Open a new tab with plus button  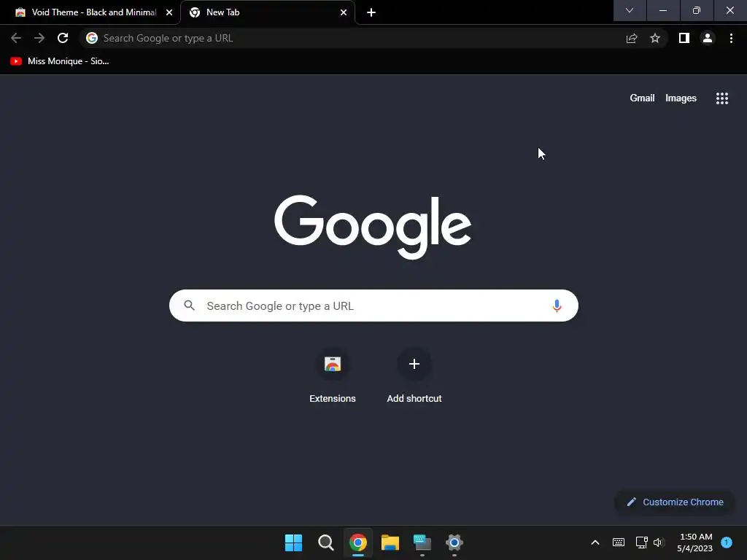[x=371, y=12]
